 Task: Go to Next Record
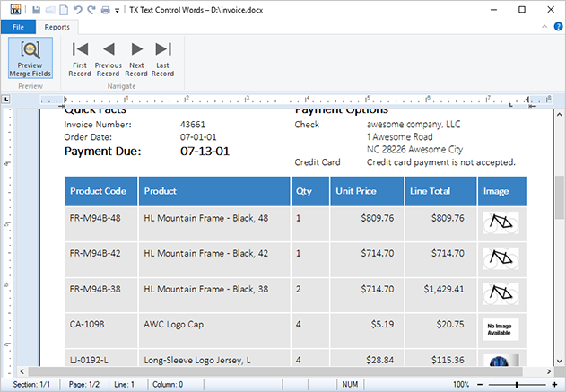tap(136, 59)
